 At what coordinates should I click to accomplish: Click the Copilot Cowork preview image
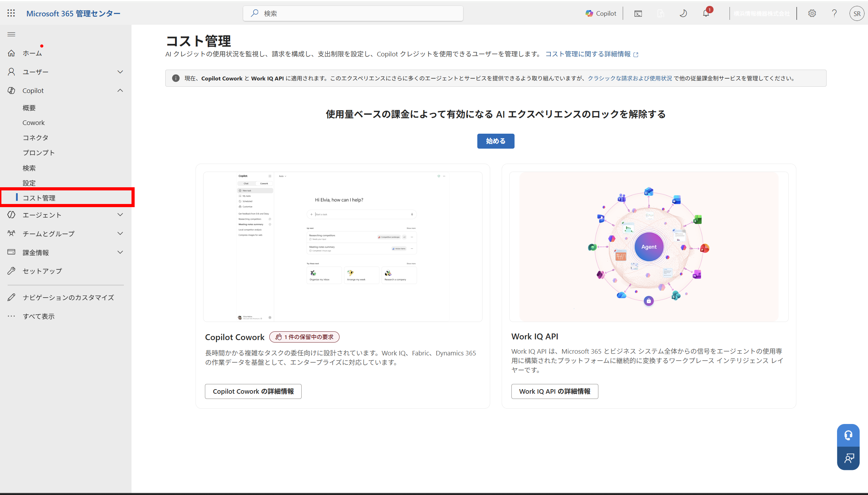point(343,246)
